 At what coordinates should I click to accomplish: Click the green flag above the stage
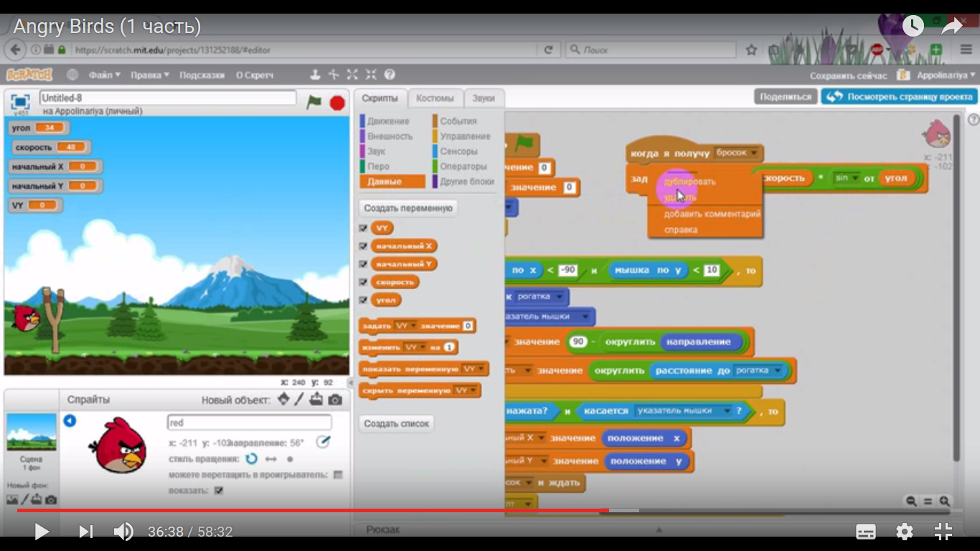314,102
